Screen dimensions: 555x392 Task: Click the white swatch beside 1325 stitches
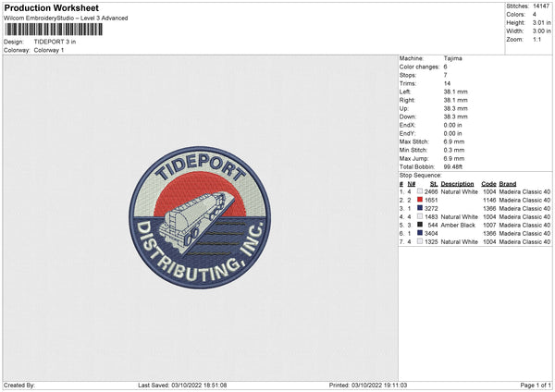coord(420,241)
